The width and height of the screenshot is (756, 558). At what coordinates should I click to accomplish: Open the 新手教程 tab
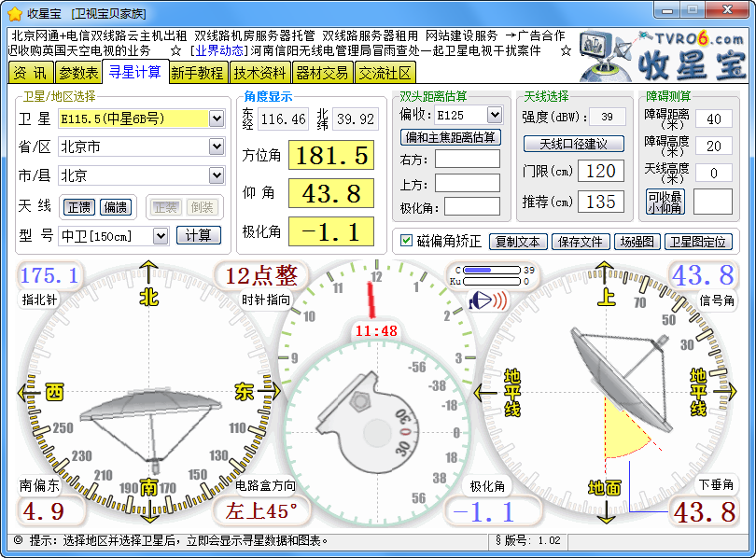[198, 73]
